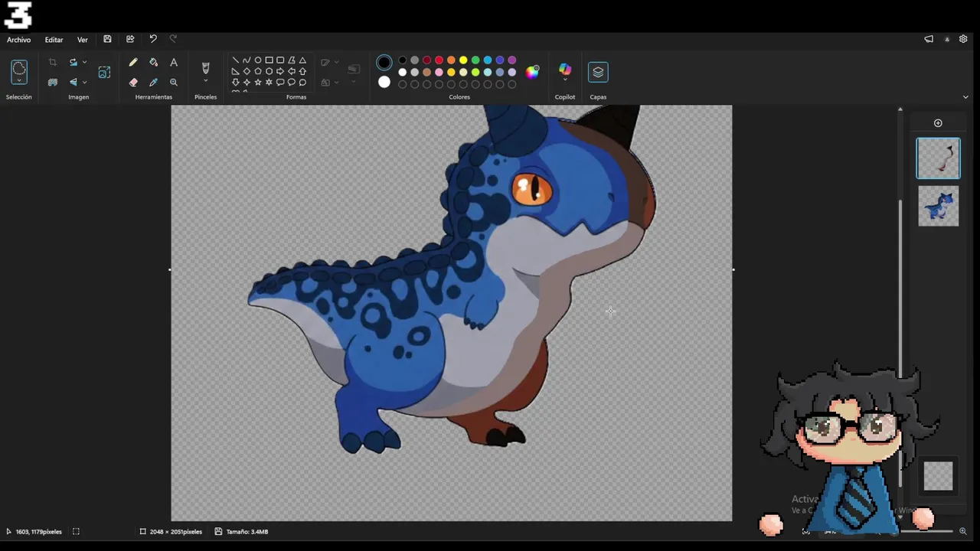The height and width of the screenshot is (551, 980).
Task: Choose the crop image tool
Action: [53, 62]
